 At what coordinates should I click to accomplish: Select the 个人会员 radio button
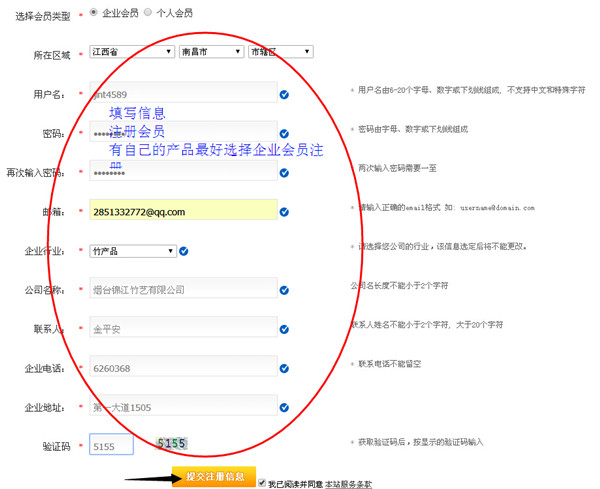148,13
